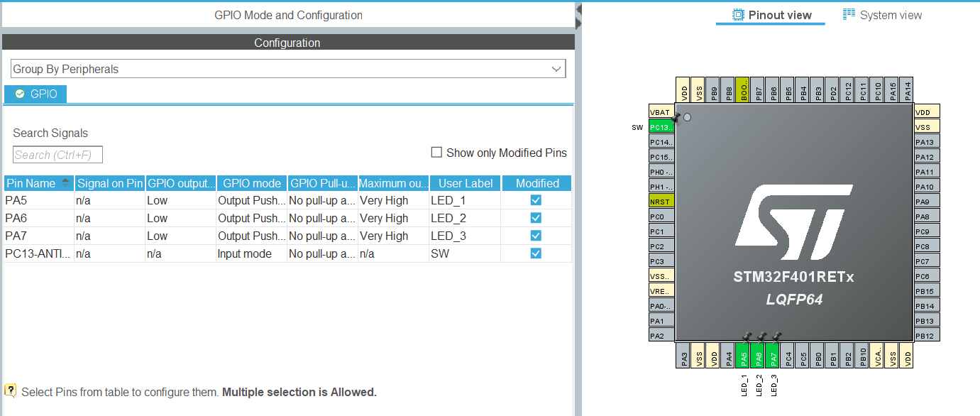Sort the table by Pin Name column

pyautogui.click(x=38, y=183)
